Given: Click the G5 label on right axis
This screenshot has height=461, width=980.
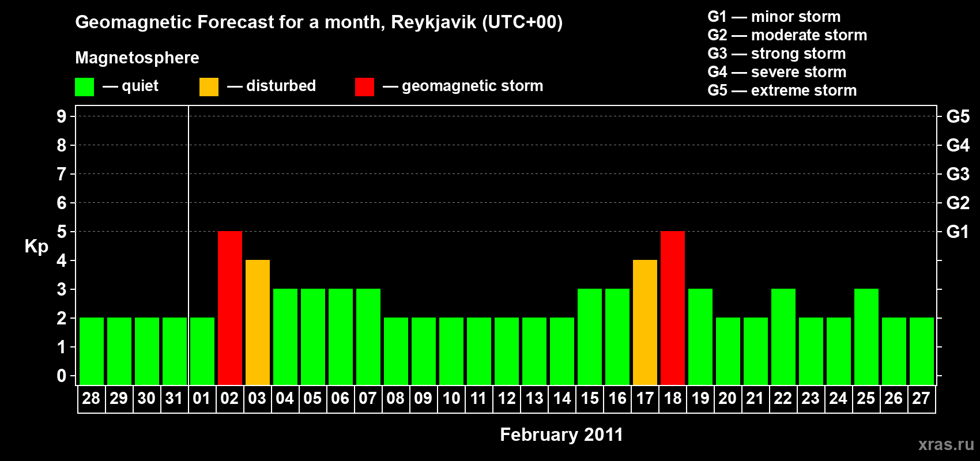Looking at the screenshot, I should click(958, 116).
